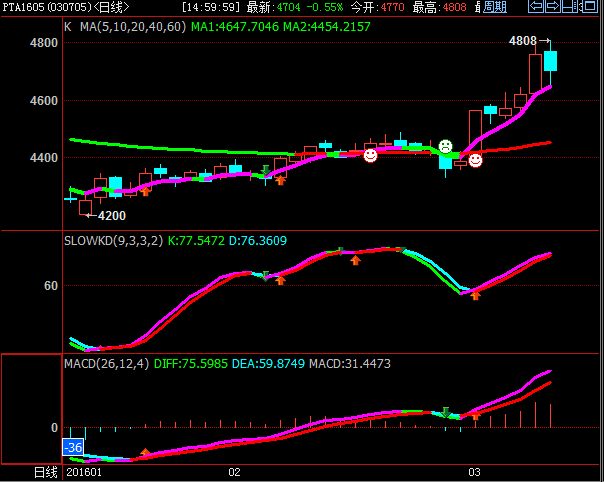Click the right arrow navigation icon

click(552, 6)
